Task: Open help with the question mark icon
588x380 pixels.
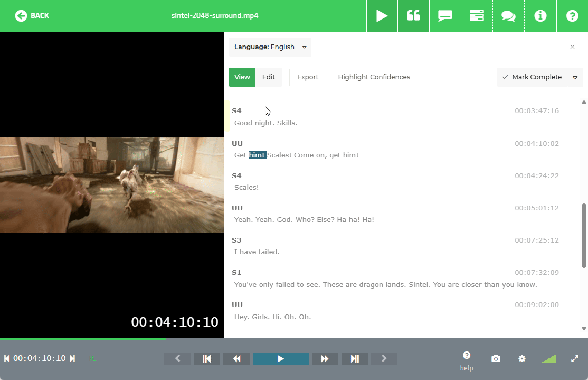Action: 572,15
